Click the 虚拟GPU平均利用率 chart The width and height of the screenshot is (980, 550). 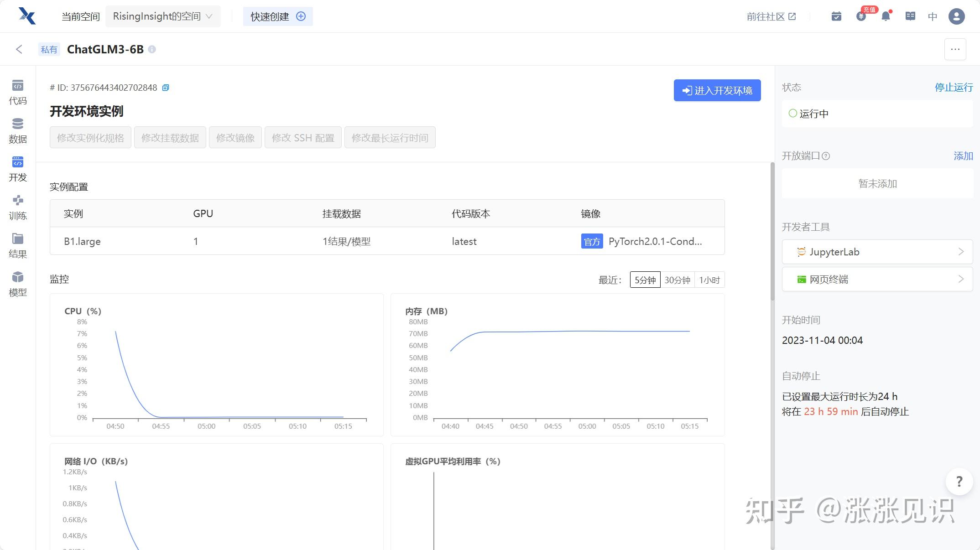(x=558, y=497)
